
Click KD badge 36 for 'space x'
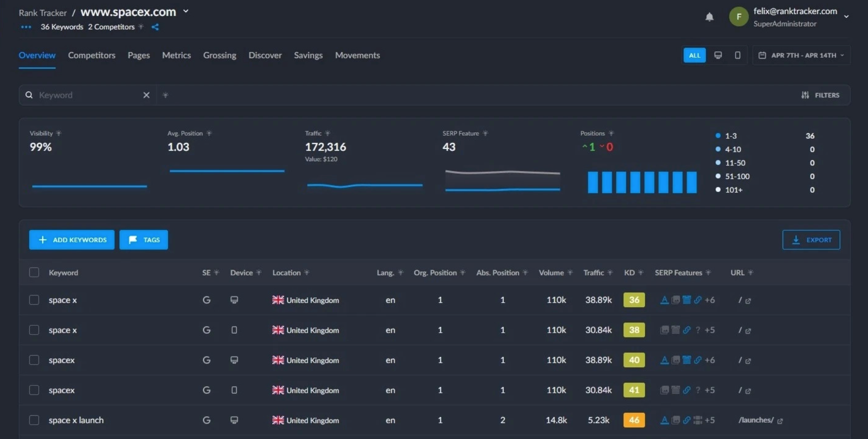(634, 300)
